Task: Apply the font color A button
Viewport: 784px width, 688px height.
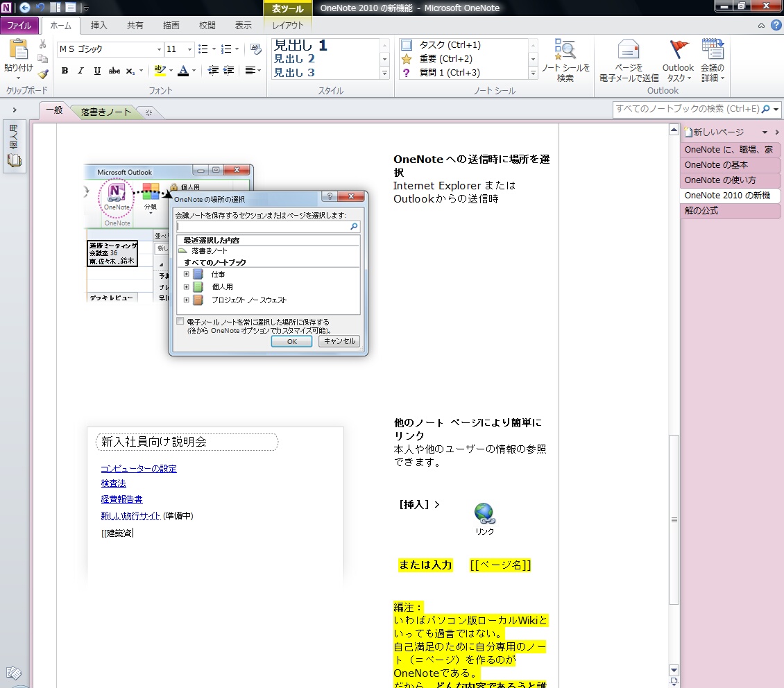Action: click(x=183, y=71)
